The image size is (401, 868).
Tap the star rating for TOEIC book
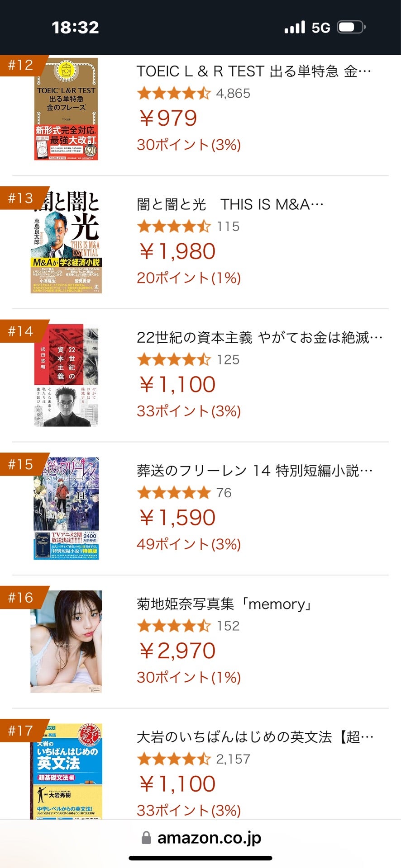coord(174,94)
